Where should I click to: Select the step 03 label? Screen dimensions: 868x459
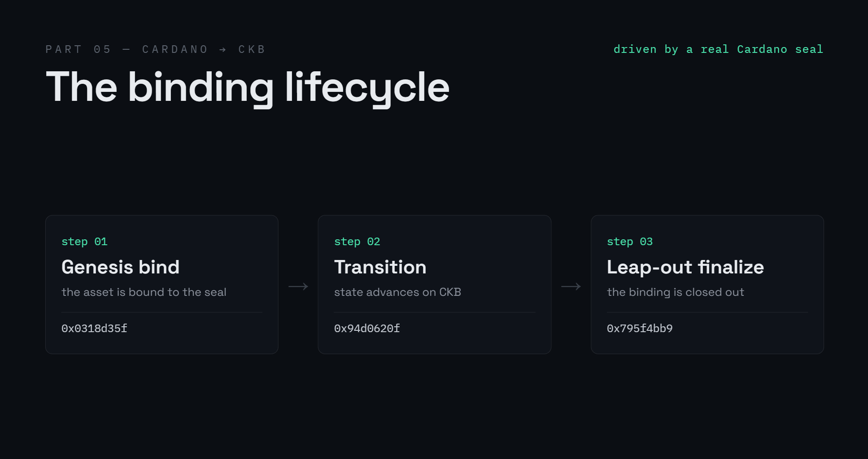[x=630, y=242]
